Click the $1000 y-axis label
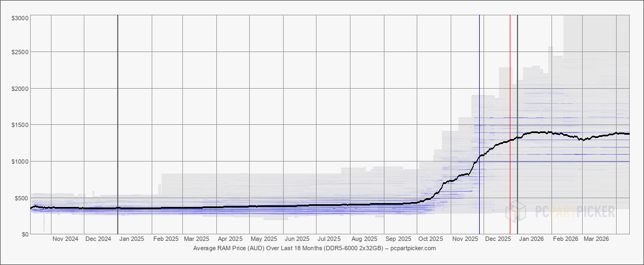This screenshot has height=265, width=644. [20, 161]
